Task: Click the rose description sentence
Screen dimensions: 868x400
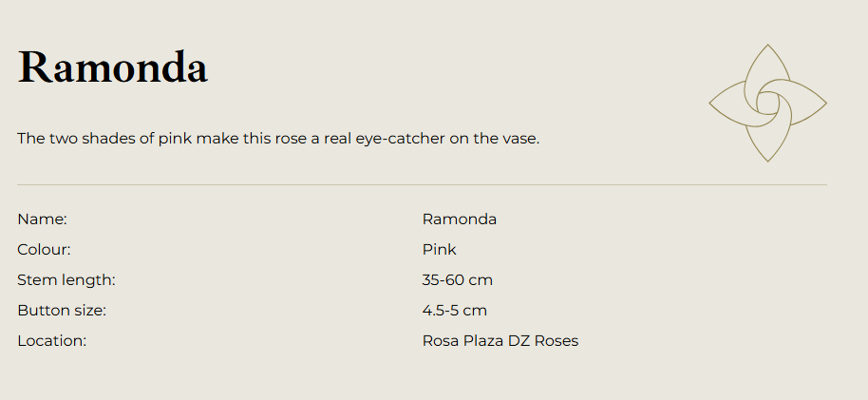Action: pyautogui.click(x=278, y=139)
